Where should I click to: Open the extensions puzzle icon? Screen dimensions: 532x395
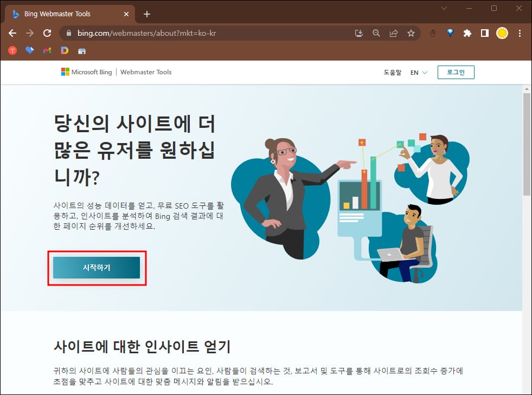467,33
